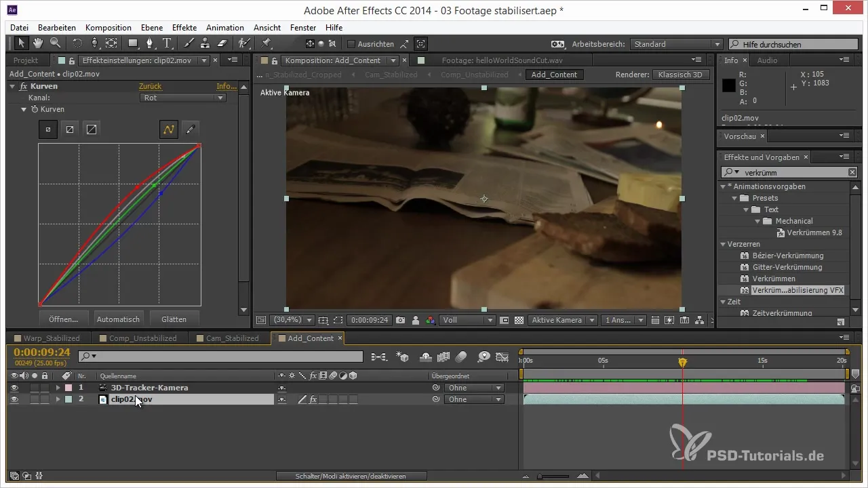Image resolution: width=868 pixels, height=488 pixels.
Task: Open the Kanal Rot dropdown
Action: (x=182, y=98)
